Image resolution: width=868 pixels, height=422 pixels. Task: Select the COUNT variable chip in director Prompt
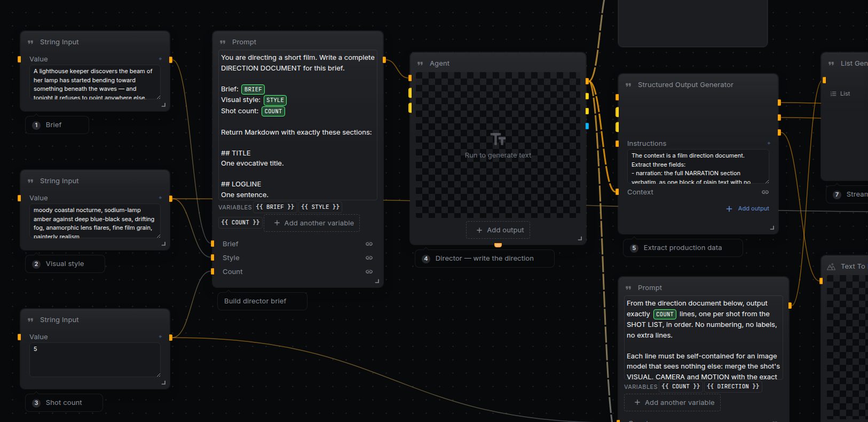[x=240, y=222]
